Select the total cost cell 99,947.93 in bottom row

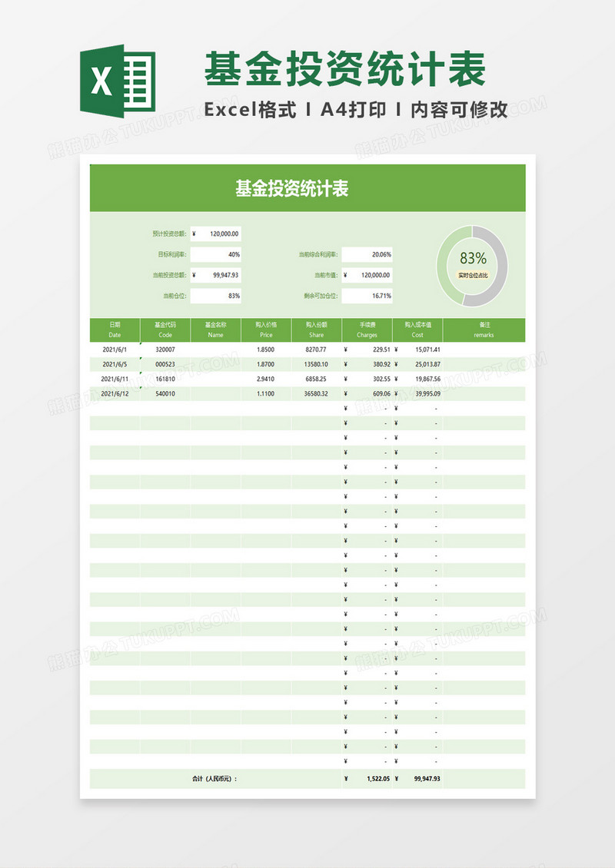[417, 778]
